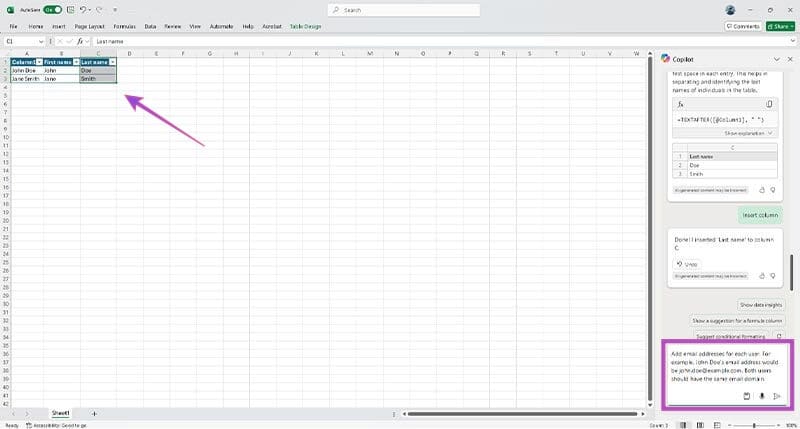Open the First name column filter dropdown
Screen dimensions: 800x429
pyautogui.click(x=75, y=62)
